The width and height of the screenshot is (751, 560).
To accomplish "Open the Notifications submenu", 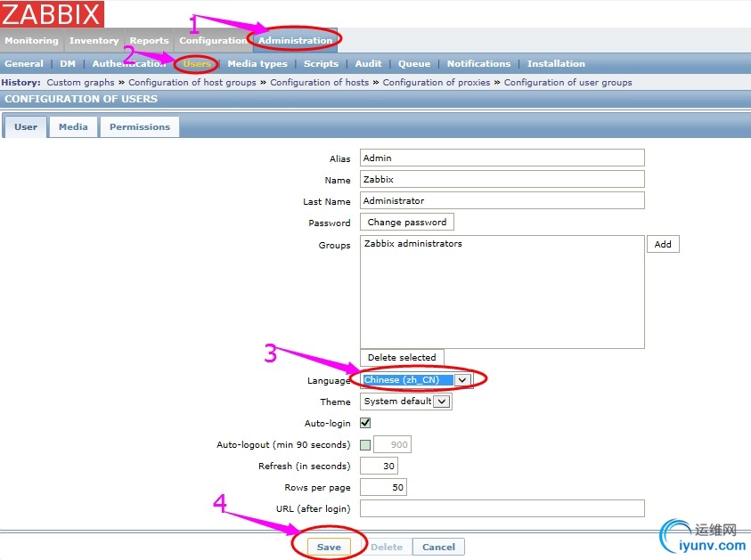I will [478, 64].
